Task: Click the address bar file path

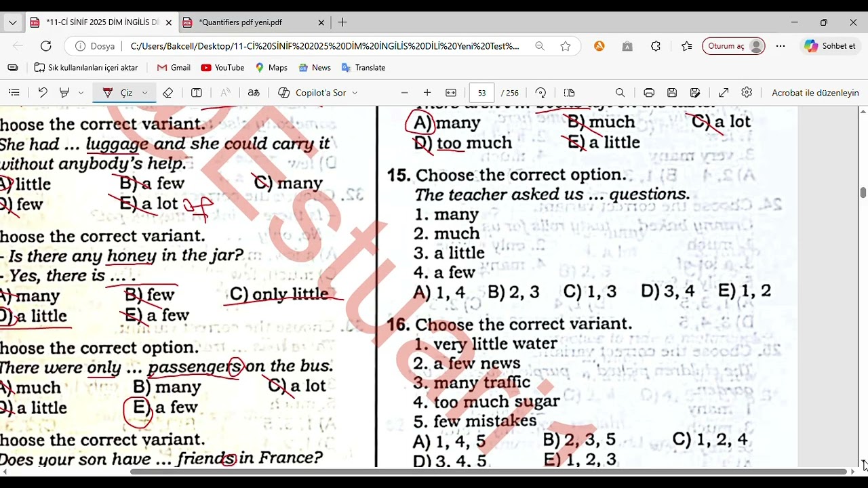Action: point(325,46)
